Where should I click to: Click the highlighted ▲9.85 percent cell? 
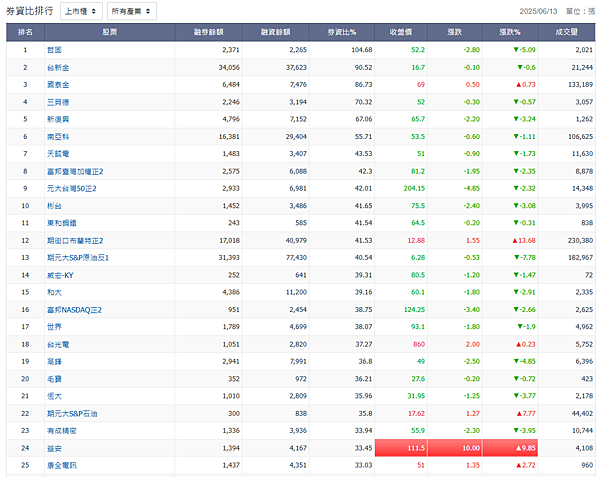click(510, 448)
